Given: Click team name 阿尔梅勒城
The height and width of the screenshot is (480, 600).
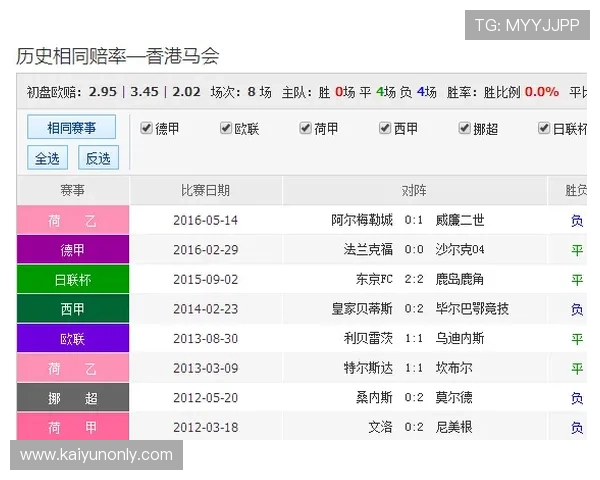Looking at the screenshot, I should click(362, 220).
